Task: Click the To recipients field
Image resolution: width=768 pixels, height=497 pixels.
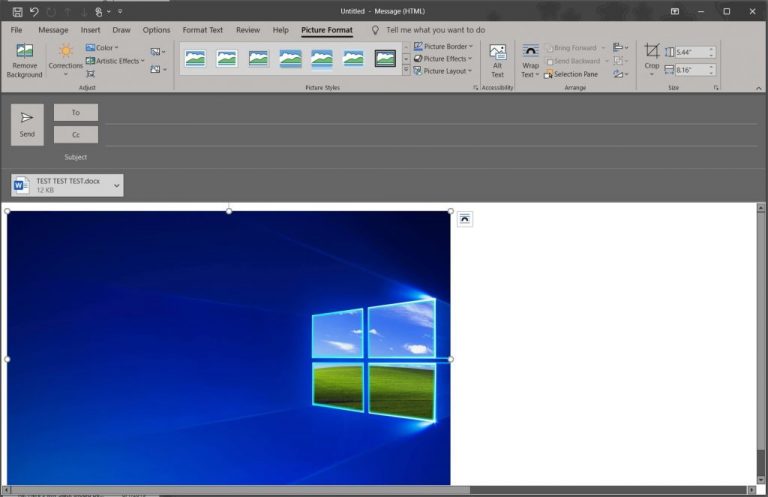Action: (x=431, y=114)
